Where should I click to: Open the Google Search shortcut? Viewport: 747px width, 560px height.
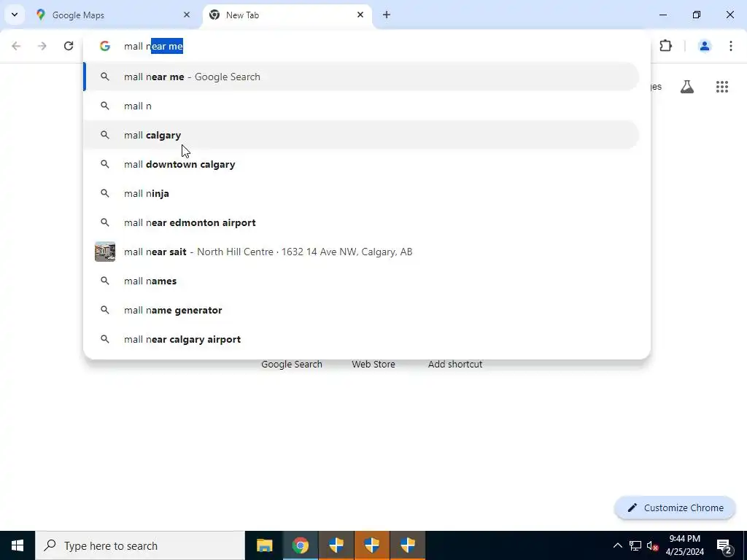tap(292, 365)
